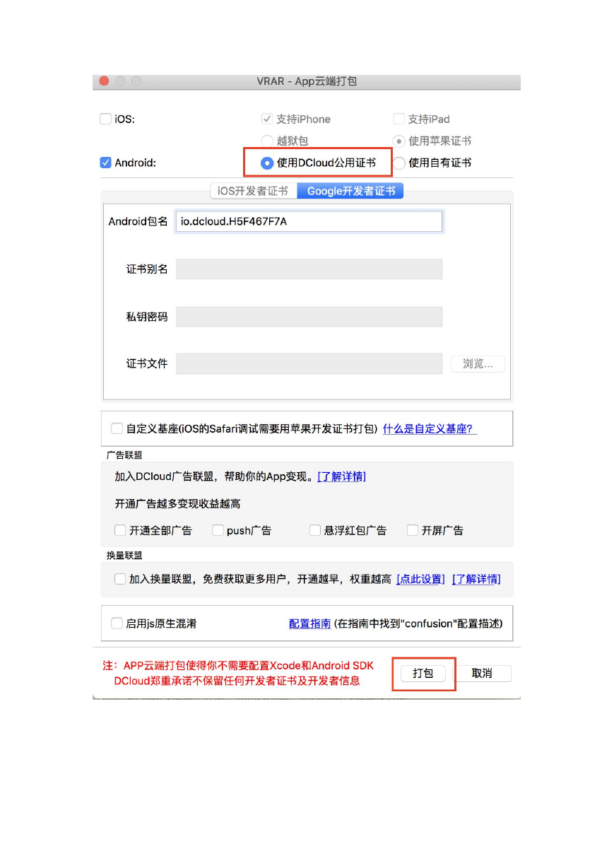Uncheck the Android checkbox
Viewport: 614px width, 868px height.
point(105,163)
